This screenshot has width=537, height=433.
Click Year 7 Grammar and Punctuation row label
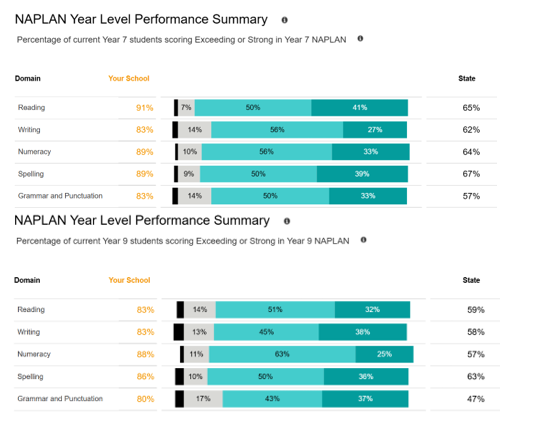(60, 196)
